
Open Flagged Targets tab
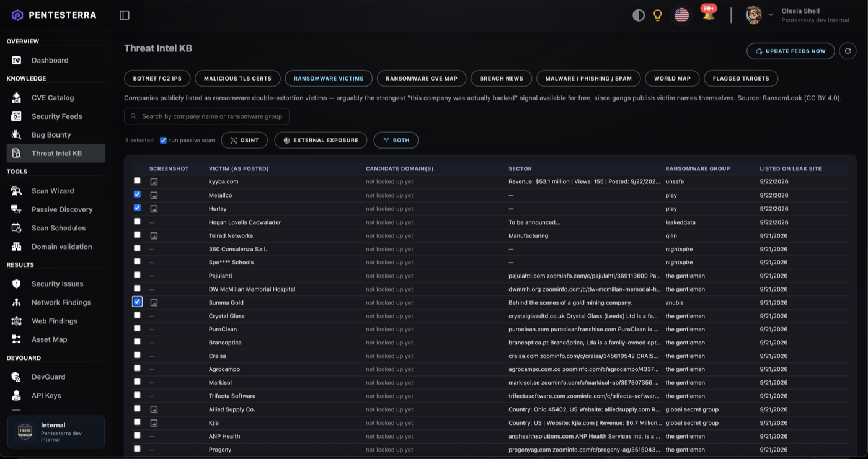point(741,79)
